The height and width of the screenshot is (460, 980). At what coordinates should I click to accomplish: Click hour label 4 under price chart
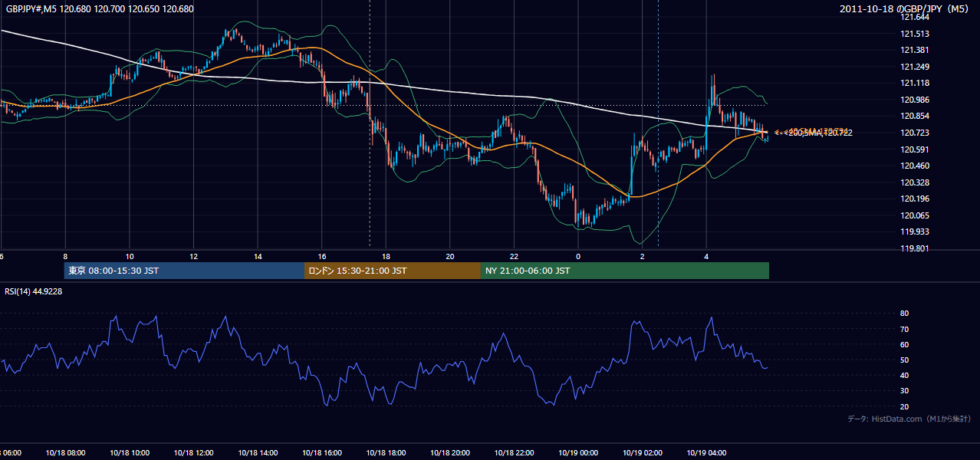706,256
